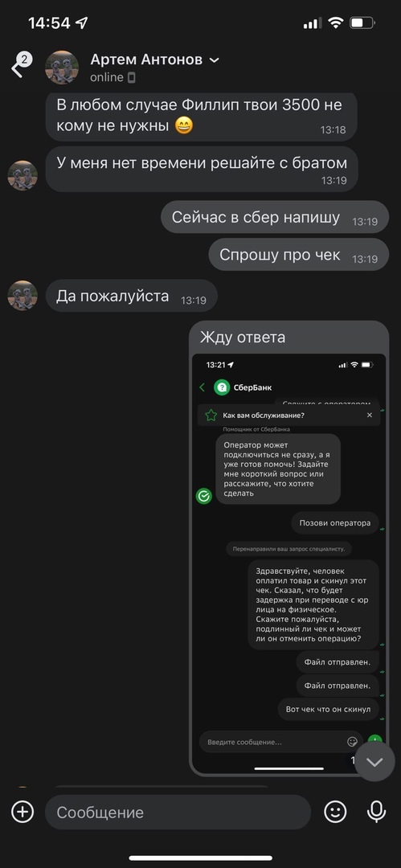Viewport: 401px width, 868px height.
Task: Tap the plus attachment icon
Action: point(23,812)
